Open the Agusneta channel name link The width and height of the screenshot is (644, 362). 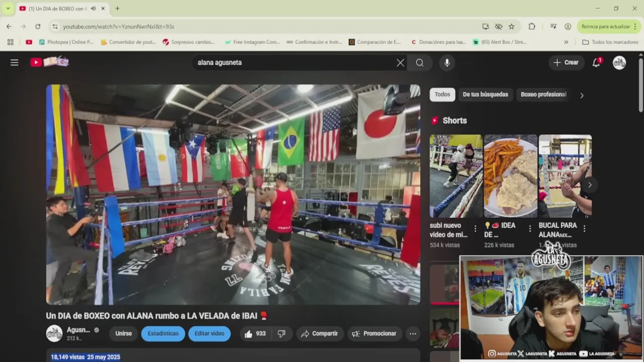point(78,330)
